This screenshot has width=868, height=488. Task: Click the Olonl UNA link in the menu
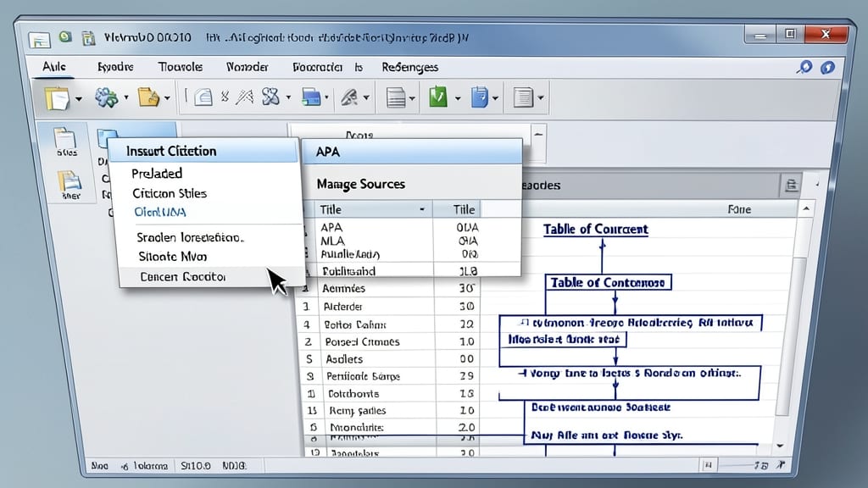click(x=160, y=213)
